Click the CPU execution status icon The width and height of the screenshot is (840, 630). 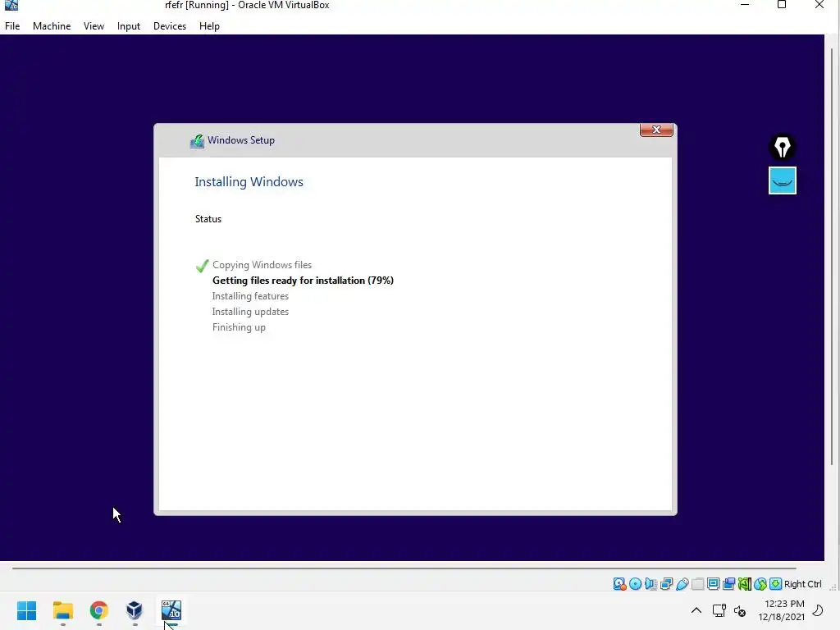(x=745, y=584)
